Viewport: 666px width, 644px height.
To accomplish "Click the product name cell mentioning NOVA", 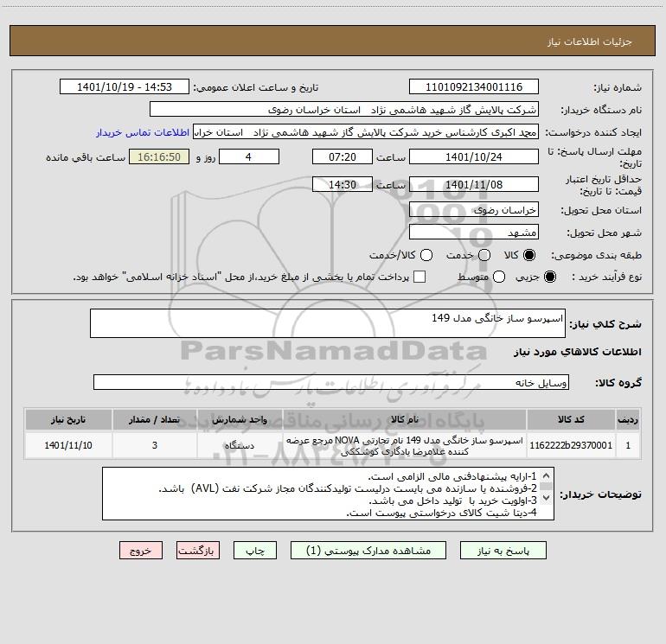I will pos(405,445).
